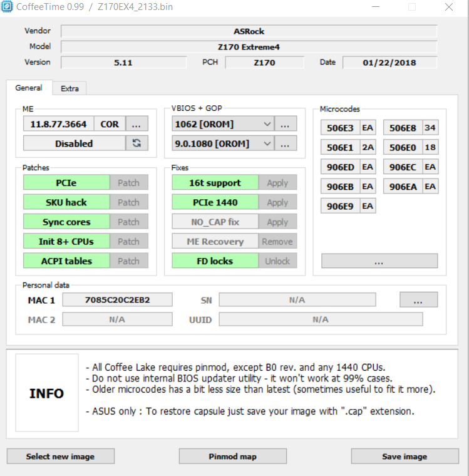This screenshot has height=476, width=469.
Task: Expand the GOP 9.0.1080 dropdown
Action: 223,143
